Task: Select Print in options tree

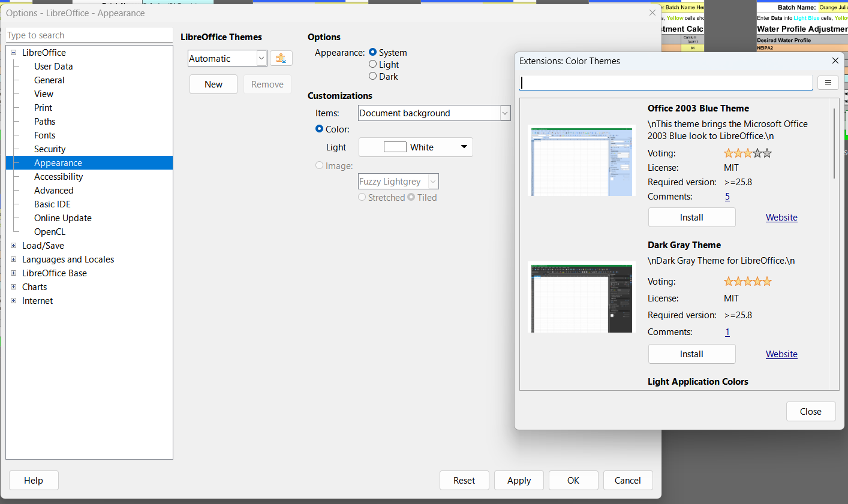Action: pyautogui.click(x=43, y=108)
